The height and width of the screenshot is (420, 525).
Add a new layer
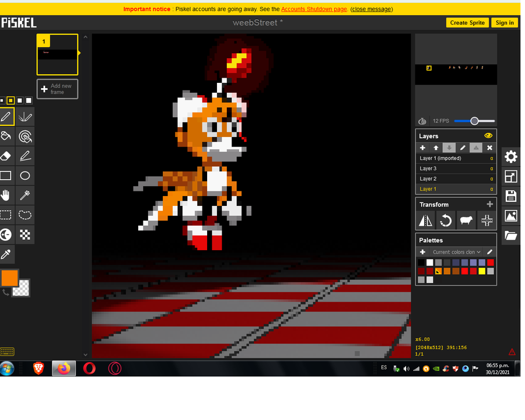click(x=422, y=148)
